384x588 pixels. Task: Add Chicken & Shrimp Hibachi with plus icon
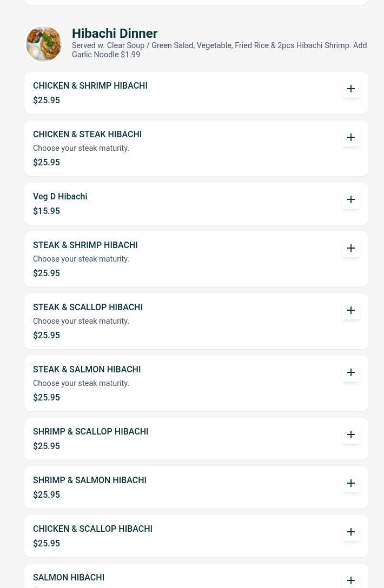tap(351, 89)
